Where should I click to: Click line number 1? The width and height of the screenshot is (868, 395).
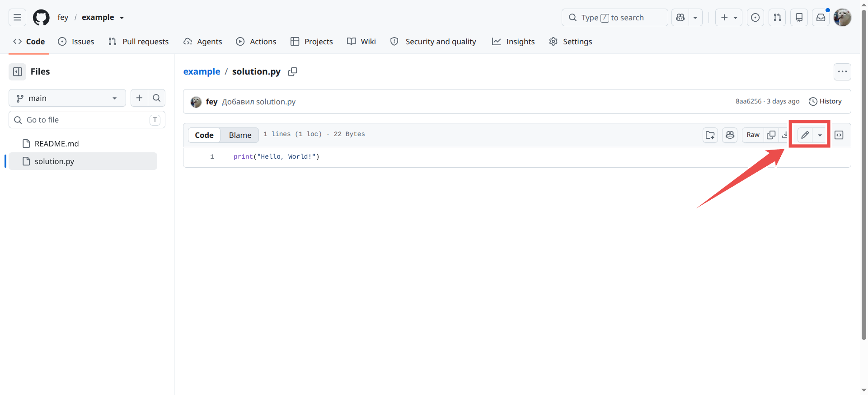tap(212, 157)
